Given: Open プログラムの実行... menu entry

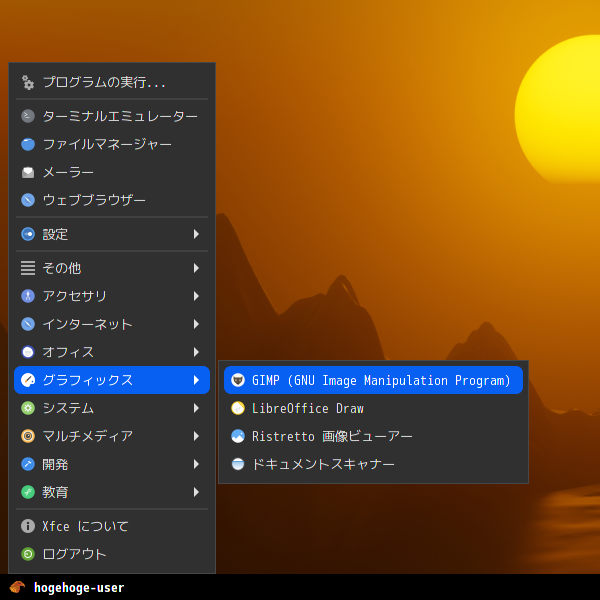Looking at the screenshot, I should [112, 82].
